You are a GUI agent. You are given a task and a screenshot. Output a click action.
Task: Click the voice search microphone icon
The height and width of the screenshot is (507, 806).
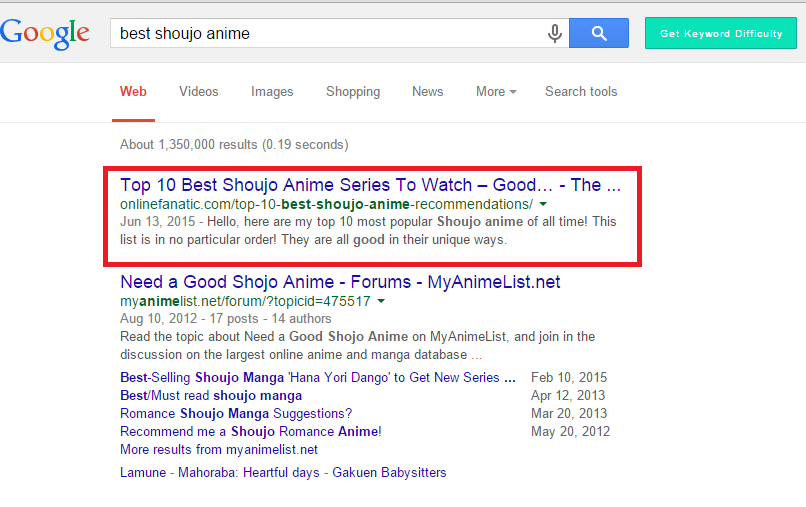point(554,33)
